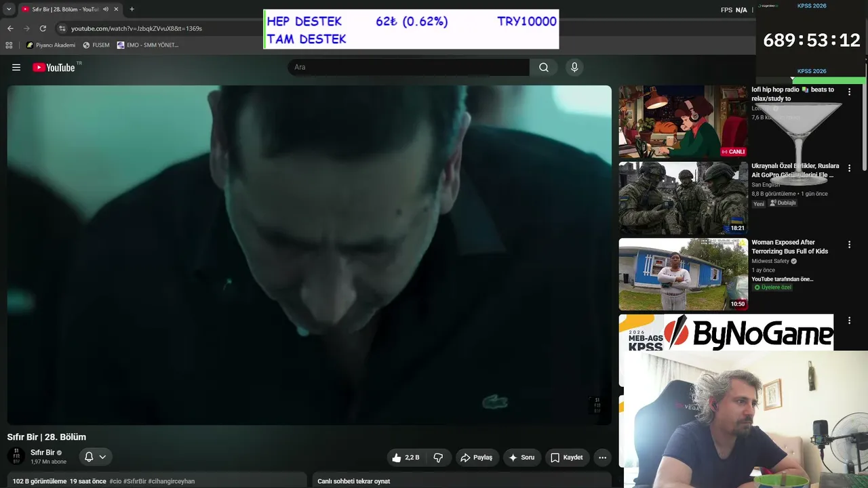Click the Sıfır Bir video player
Viewport: 868px width, 488px height.
coord(309,255)
